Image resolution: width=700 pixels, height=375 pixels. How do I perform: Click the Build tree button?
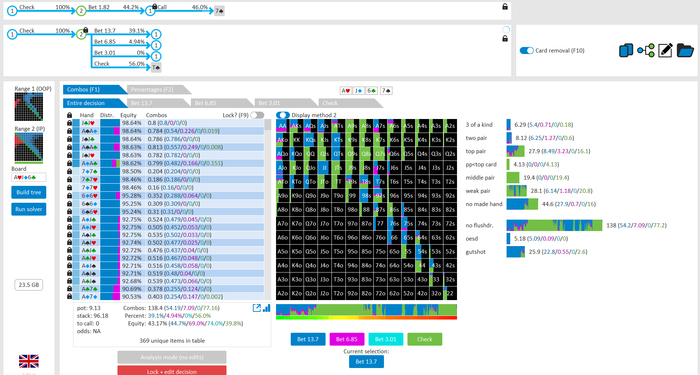29,192
